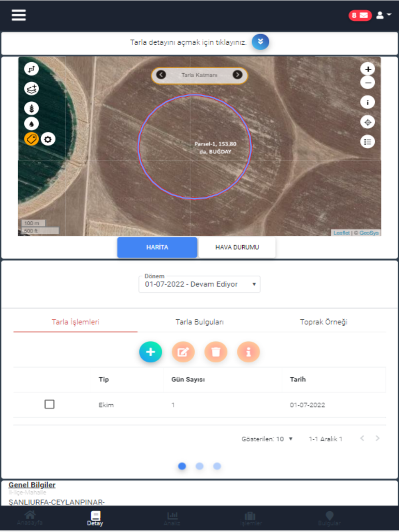This screenshot has height=532, width=399.
Task: Select the first carousel dot
Action: click(x=182, y=466)
